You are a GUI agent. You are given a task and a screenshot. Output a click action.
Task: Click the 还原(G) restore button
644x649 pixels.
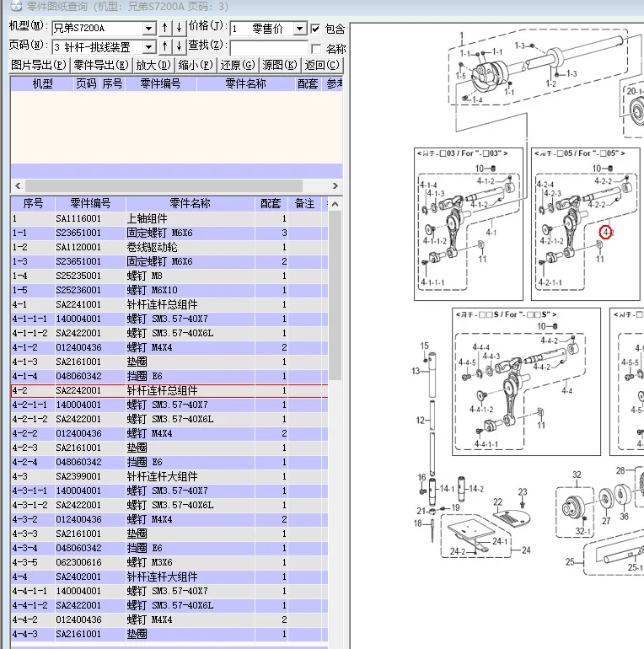click(238, 65)
